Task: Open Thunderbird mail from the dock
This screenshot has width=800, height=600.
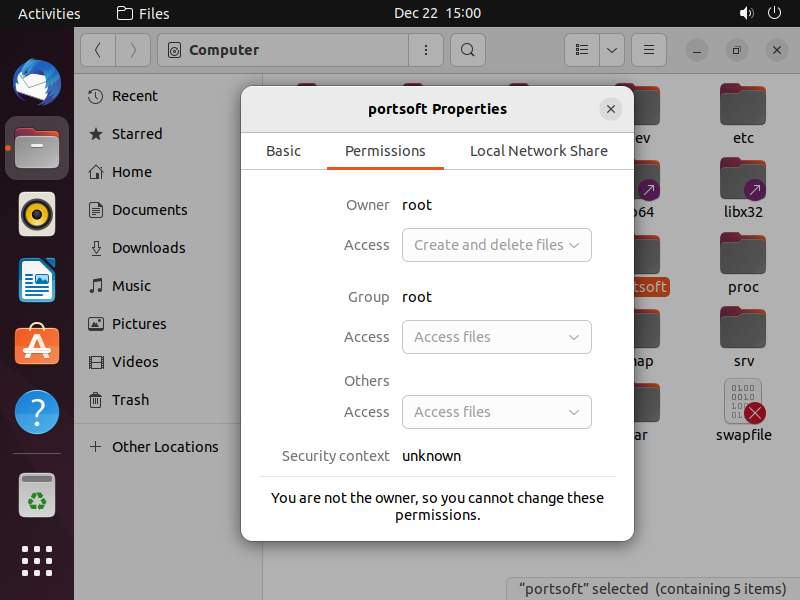Action: tap(37, 82)
